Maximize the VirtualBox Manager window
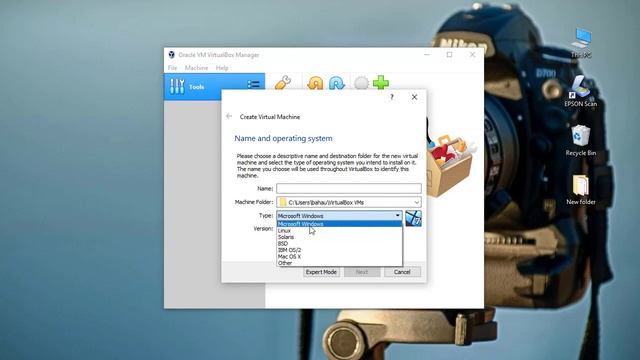Viewport: 640px width, 360px height. tap(449, 55)
